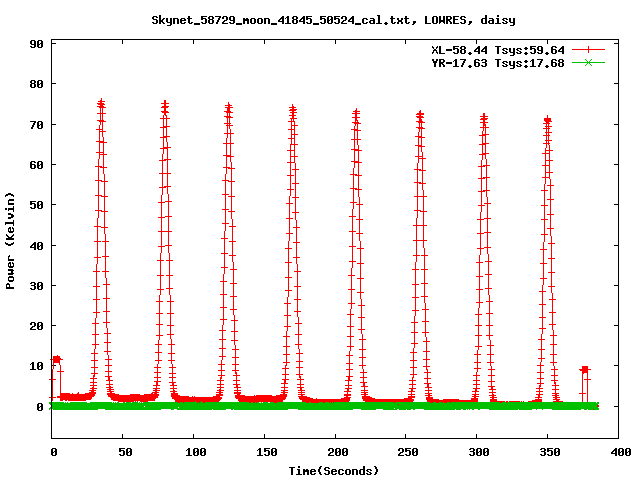Click the red peak top near 260 seconds
This screenshot has height=480, width=640.
420,114
